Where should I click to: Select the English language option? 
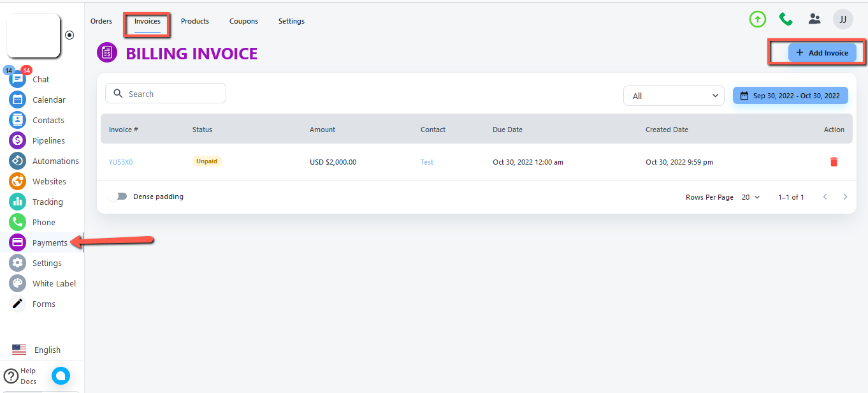pyautogui.click(x=37, y=350)
